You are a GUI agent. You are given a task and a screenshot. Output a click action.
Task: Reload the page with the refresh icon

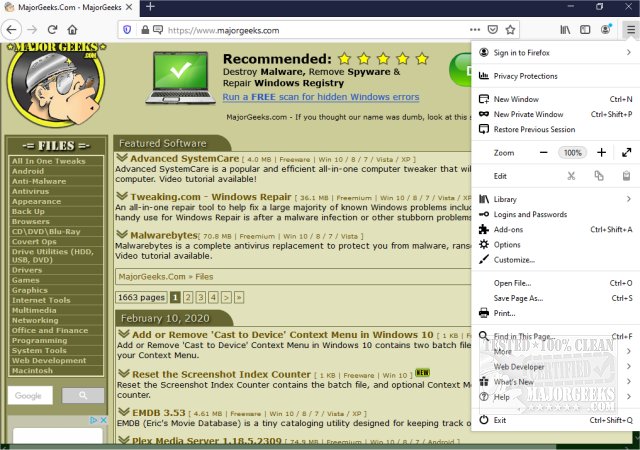[x=52, y=30]
